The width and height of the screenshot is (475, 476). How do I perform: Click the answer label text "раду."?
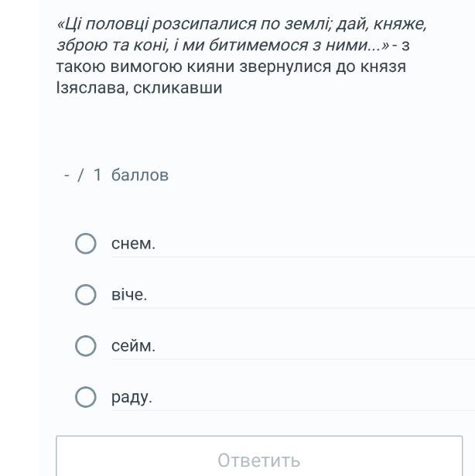click(x=132, y=398)
